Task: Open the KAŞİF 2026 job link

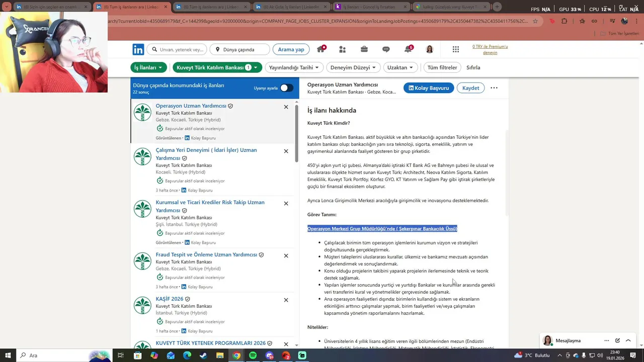Action: pyautogui.click(x=170, y=299)
